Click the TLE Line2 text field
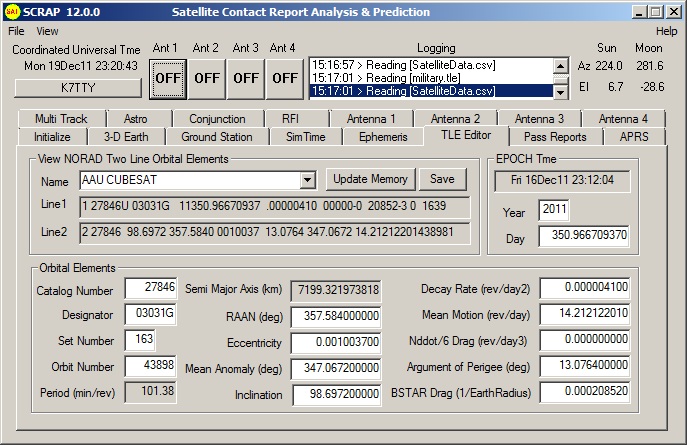The width and height of the screenshot is (687, 445). [275, 233]
